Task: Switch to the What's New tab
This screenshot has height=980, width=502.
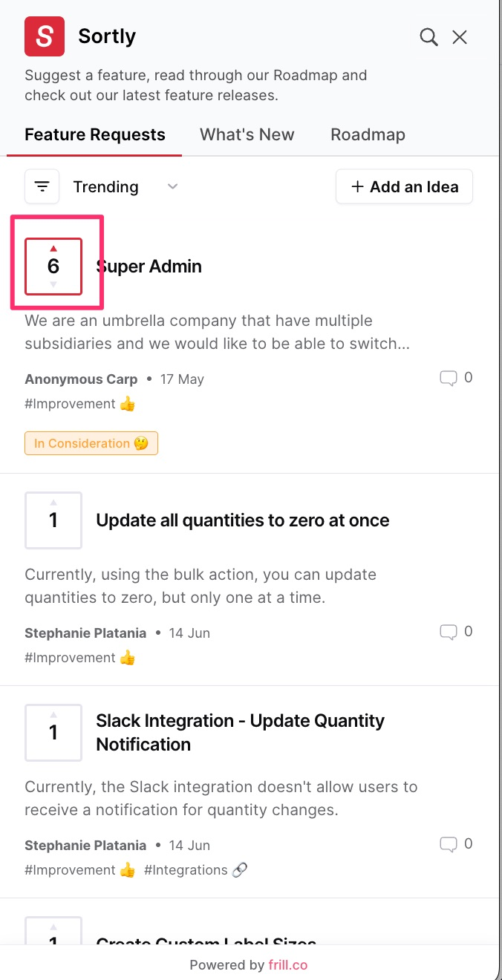Action: pos(247,134)
